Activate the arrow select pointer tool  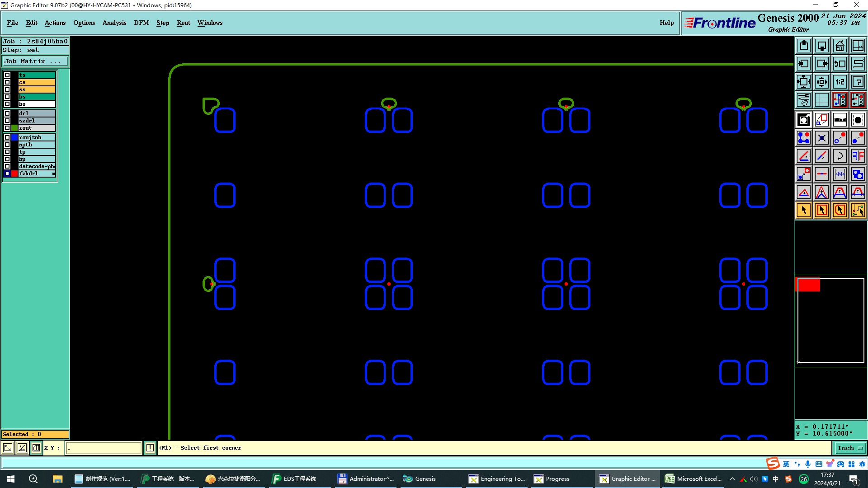click(804, 210)
